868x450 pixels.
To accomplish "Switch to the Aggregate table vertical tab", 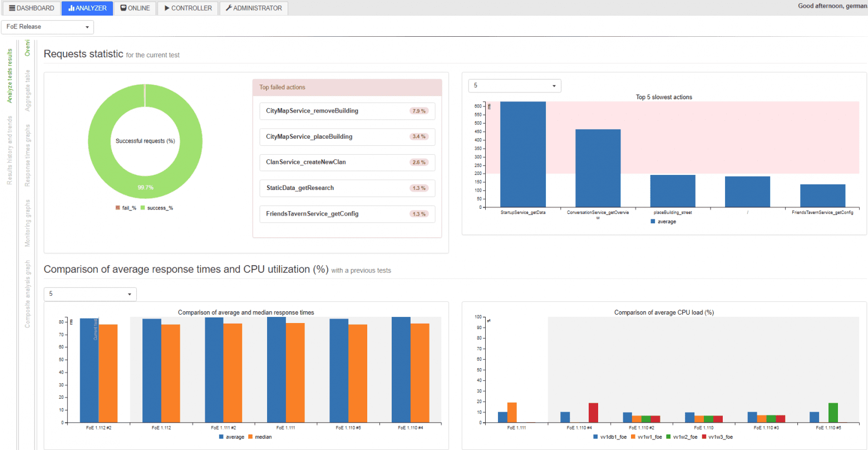I will 28,90.
